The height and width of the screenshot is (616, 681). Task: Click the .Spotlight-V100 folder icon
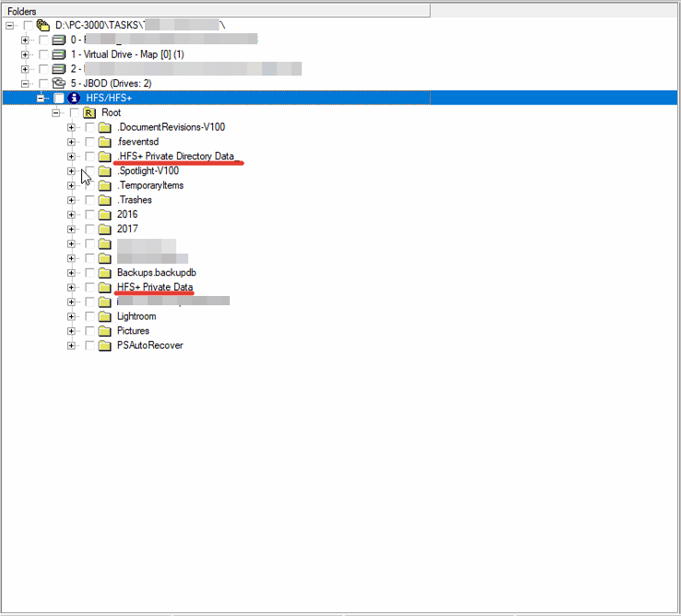coord(104,171)
